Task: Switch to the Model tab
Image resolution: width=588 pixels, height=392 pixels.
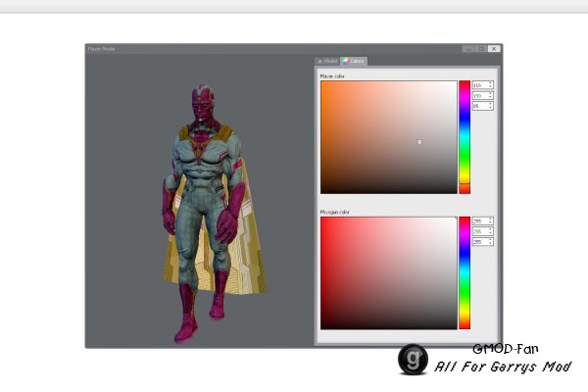Action: click(x=327, y=61)
